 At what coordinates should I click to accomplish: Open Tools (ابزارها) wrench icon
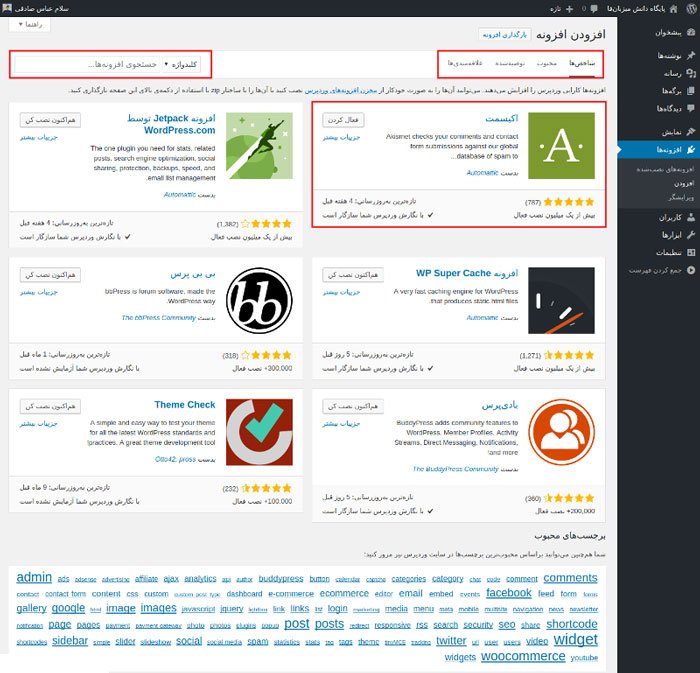click(x=688, y=234)
